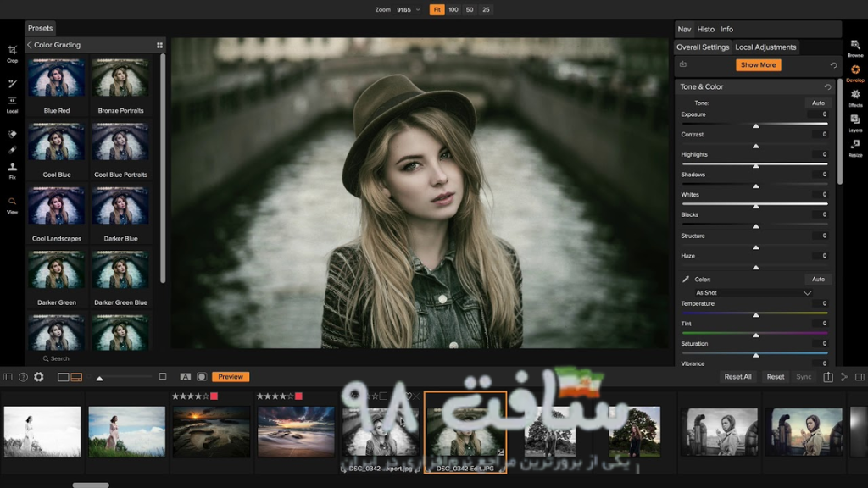Switch to the Histo tab

(706, 30)
